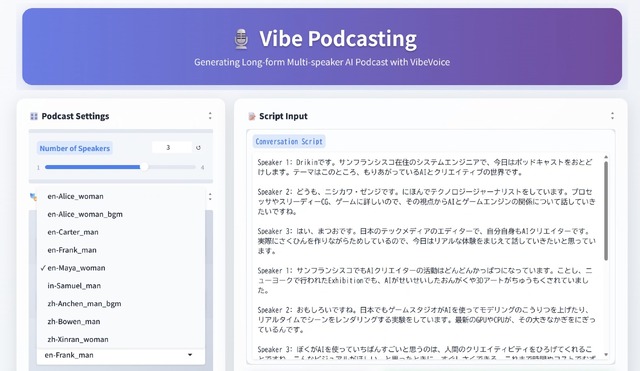Select in-Samuel_man voice option
This screenshot has width=640, height=371.
pos(121,286)
